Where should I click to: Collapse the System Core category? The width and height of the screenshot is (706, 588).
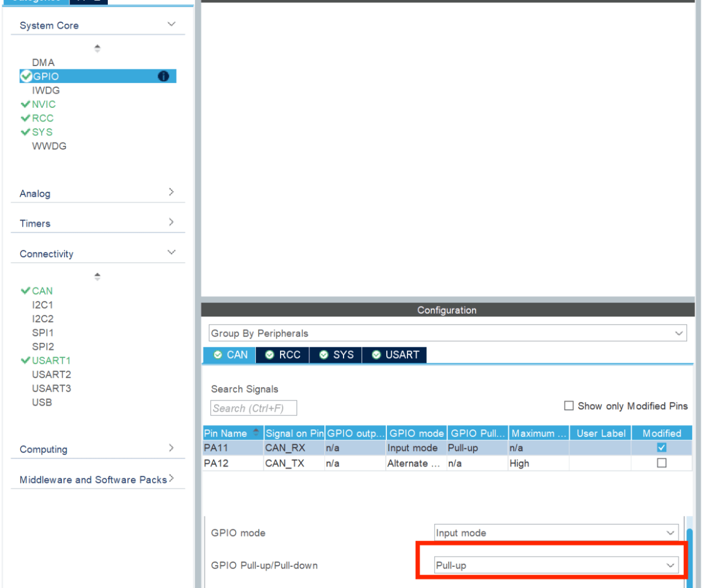(x=171, y=24)
